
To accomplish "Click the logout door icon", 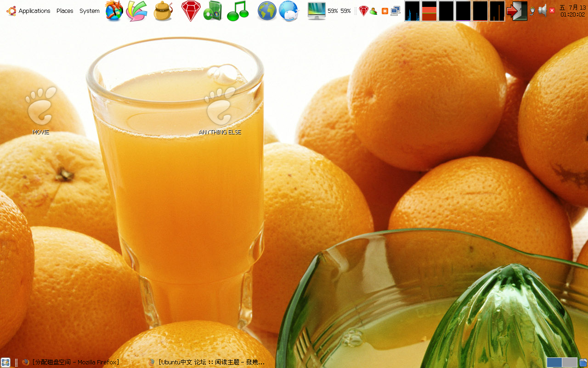I will pyautogui.click(x=517, y=11).
